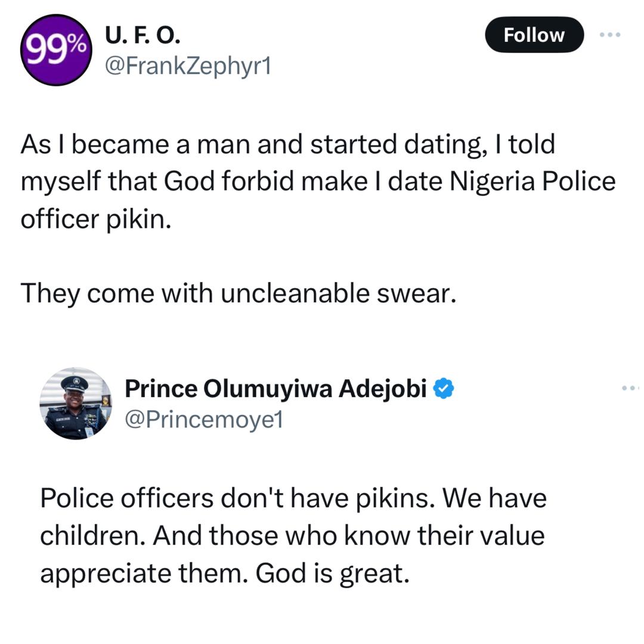Click the words "Nigeria Police" in the tweet

point(532,181)
